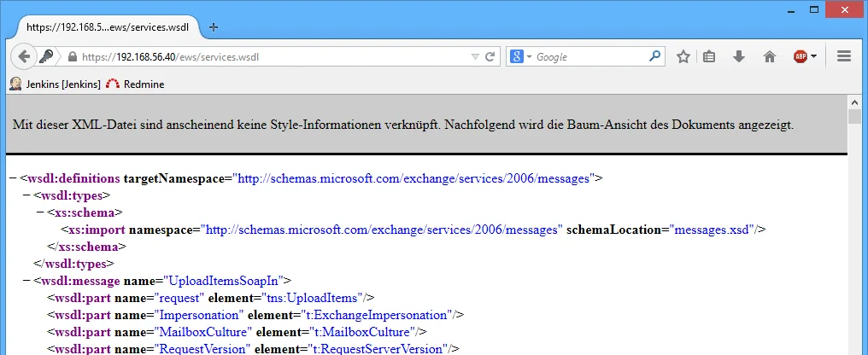Click the padlock site security icon
The image size is (868, 355).
tap(72, 56)
